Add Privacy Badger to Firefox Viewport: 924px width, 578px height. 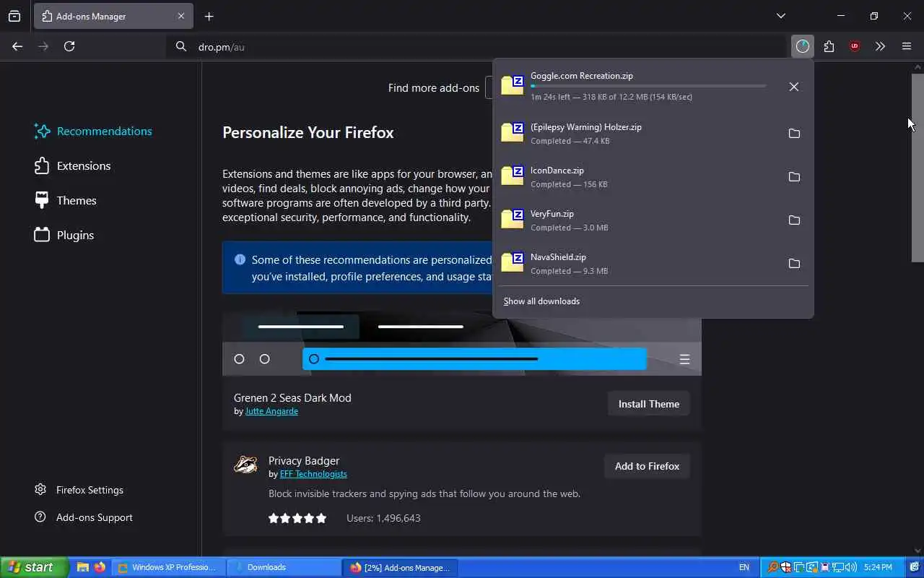pyautogui.click(x=647, y=466)
